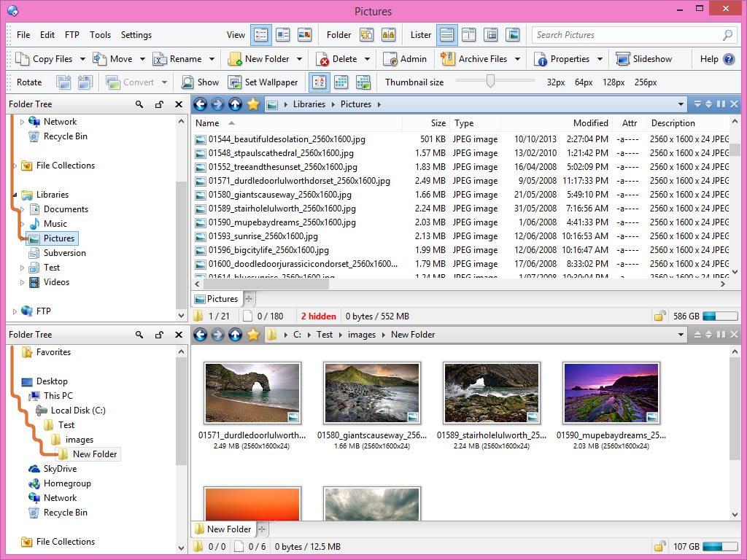Open the Tools menu
Viewport: 747px width, 560px height.
click(100, 35)
